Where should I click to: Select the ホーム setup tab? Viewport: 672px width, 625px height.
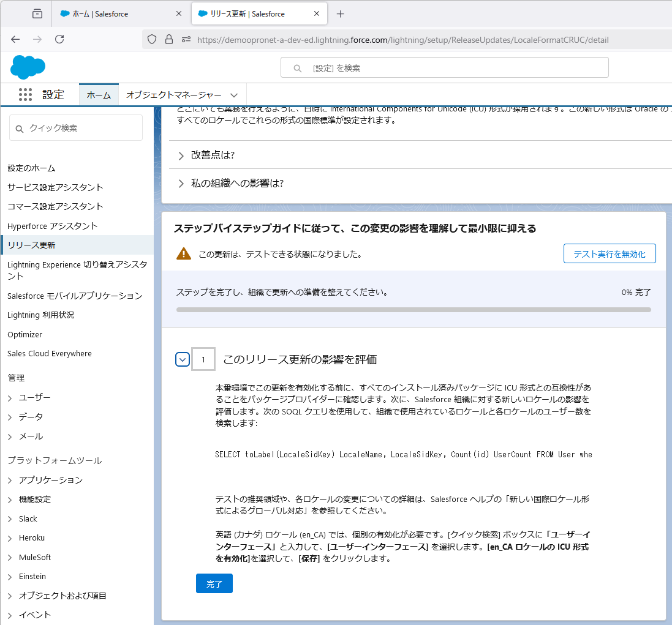click(99, 95)
